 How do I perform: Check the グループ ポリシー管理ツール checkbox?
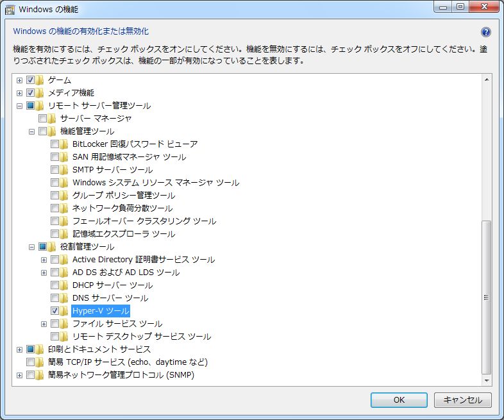55,196
